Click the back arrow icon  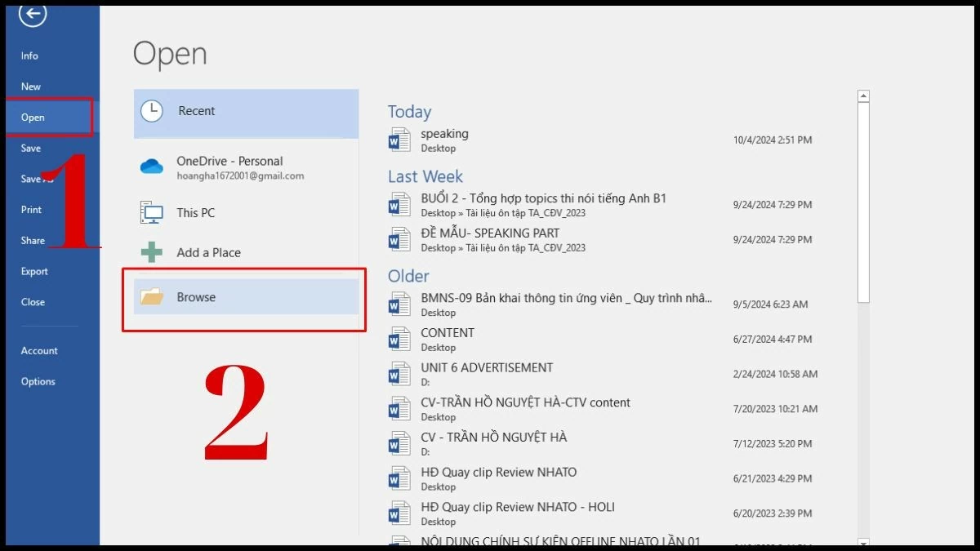(x=33, y=14)
